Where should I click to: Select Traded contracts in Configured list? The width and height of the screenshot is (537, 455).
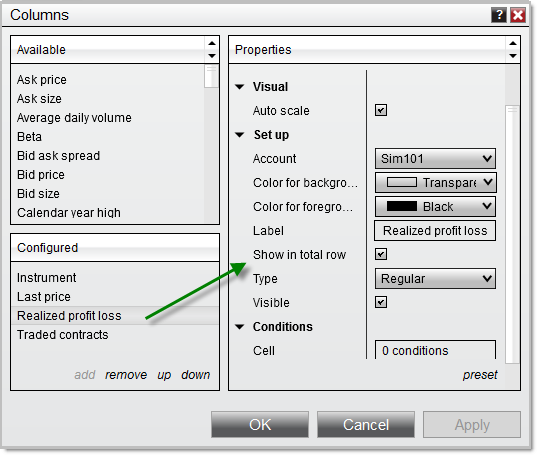click(x=63, y=335)
